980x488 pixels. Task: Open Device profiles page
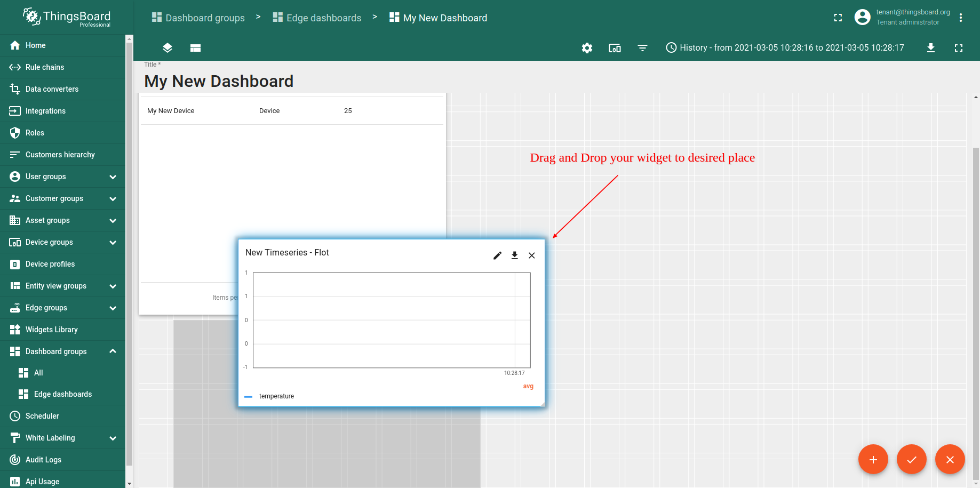point(62,264)
